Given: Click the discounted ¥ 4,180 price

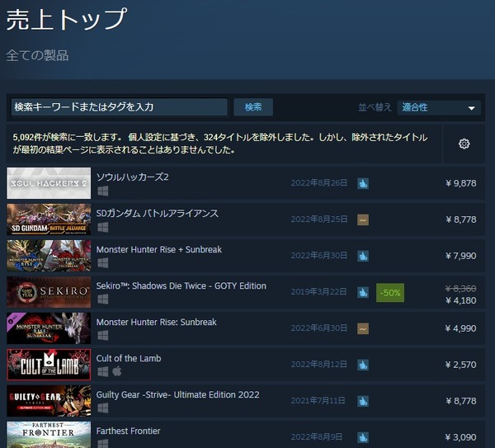Looking at the screenshot, I should [461, 300].
